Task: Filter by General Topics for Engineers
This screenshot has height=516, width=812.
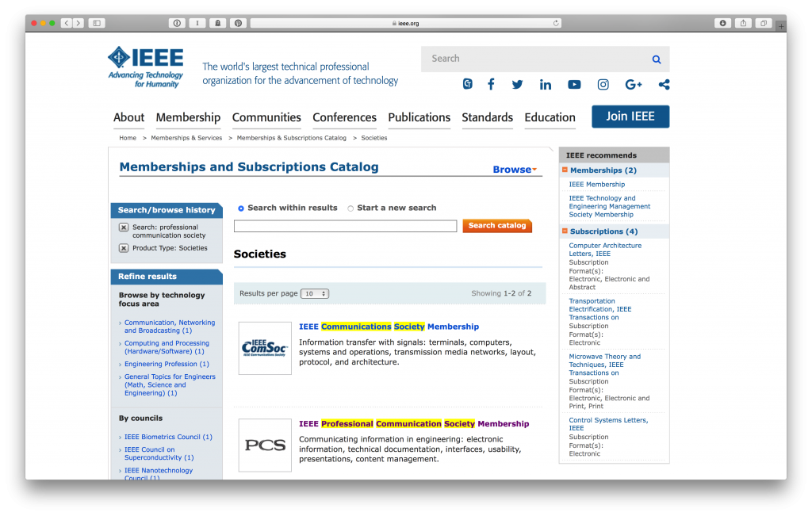Action: coord(170,385)
